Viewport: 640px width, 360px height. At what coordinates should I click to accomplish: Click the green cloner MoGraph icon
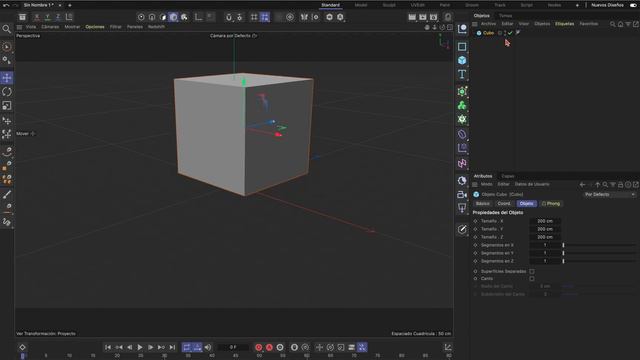(462, 105)
